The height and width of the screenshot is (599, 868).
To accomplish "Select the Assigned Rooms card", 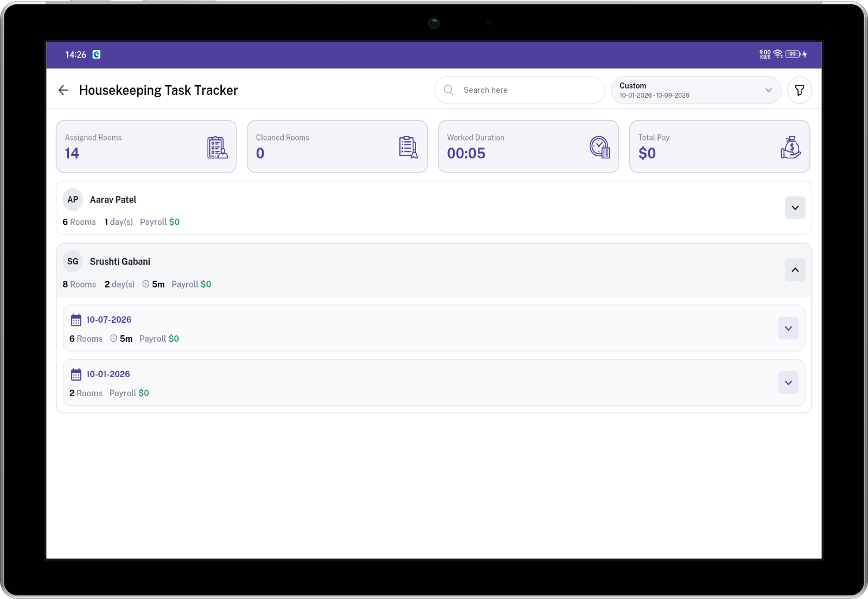I will coord(146,146).
